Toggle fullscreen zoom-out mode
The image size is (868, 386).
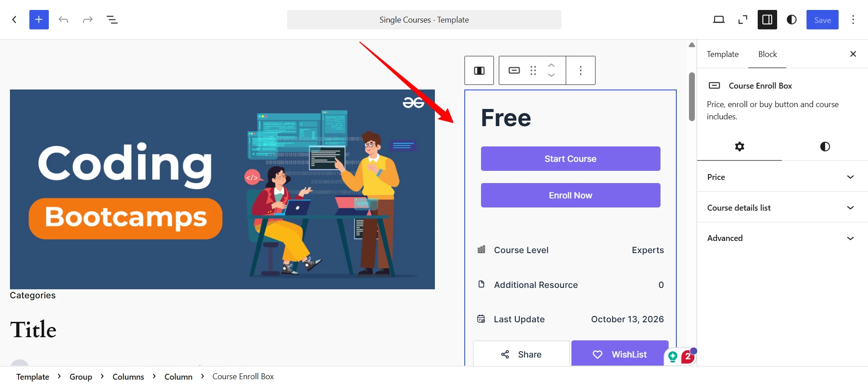coord(743,19)
